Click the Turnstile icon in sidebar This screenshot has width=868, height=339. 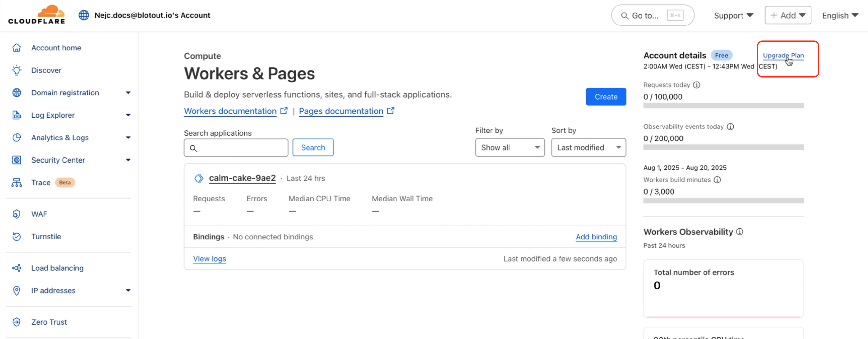click(17, 237)
